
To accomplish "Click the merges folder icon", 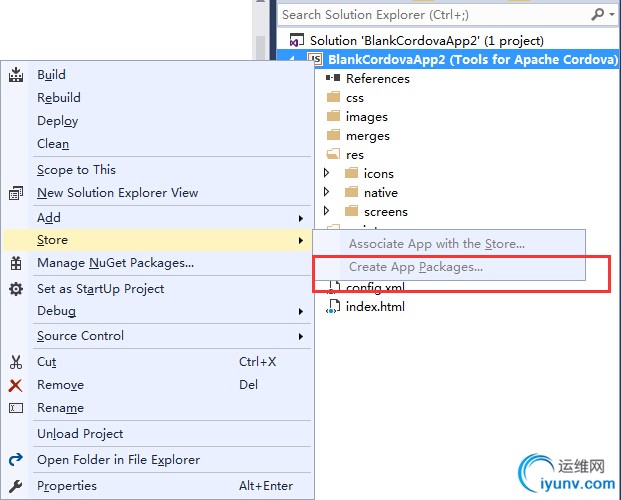I will 333,135.
